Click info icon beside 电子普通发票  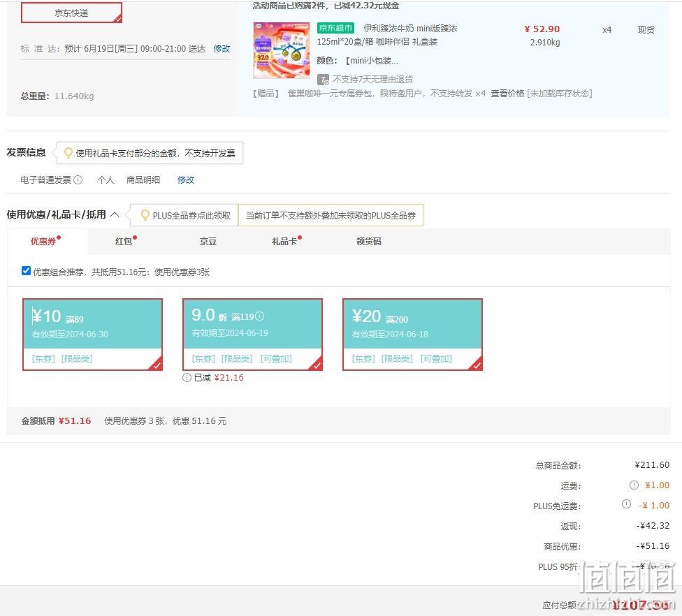[x=78, y=180]
